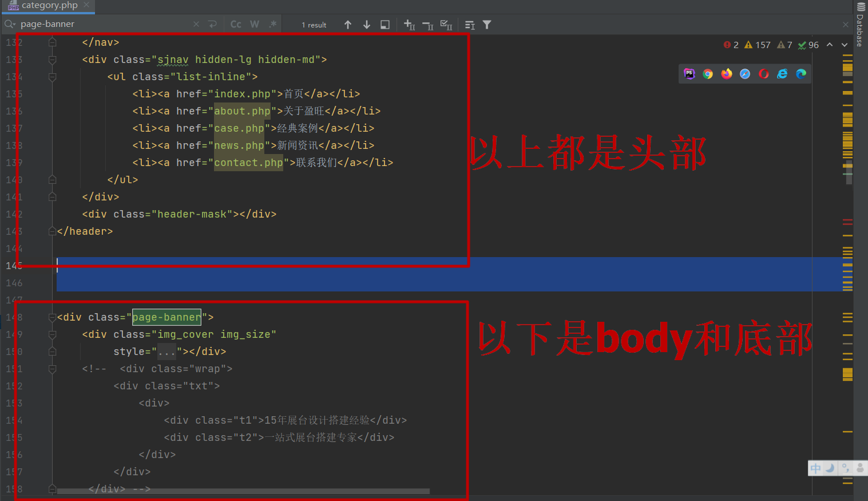Open the Database side panel tab
Viewport: 868px width, 501px height.
860,26
